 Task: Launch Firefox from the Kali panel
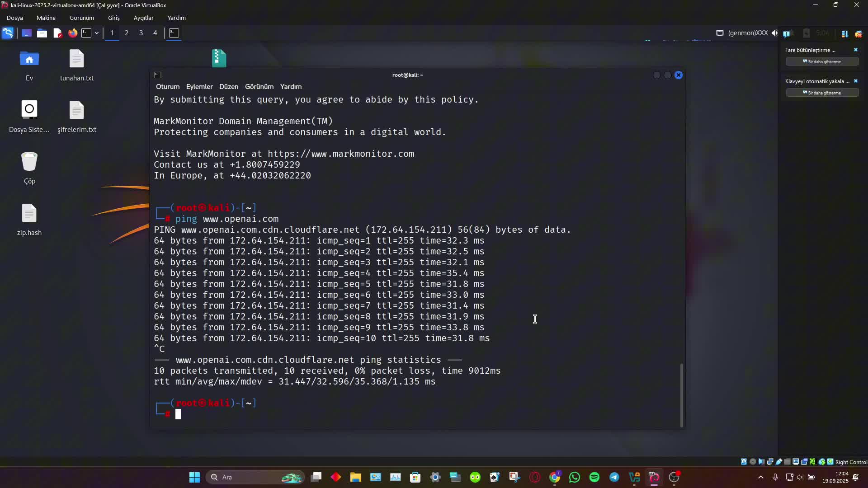coord(72,33)
